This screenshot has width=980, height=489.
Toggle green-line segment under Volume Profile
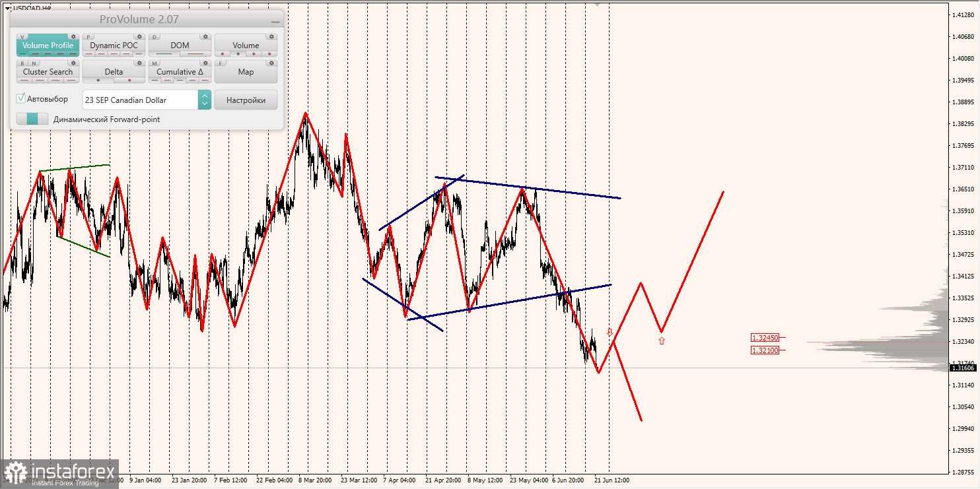coord(22,54)
